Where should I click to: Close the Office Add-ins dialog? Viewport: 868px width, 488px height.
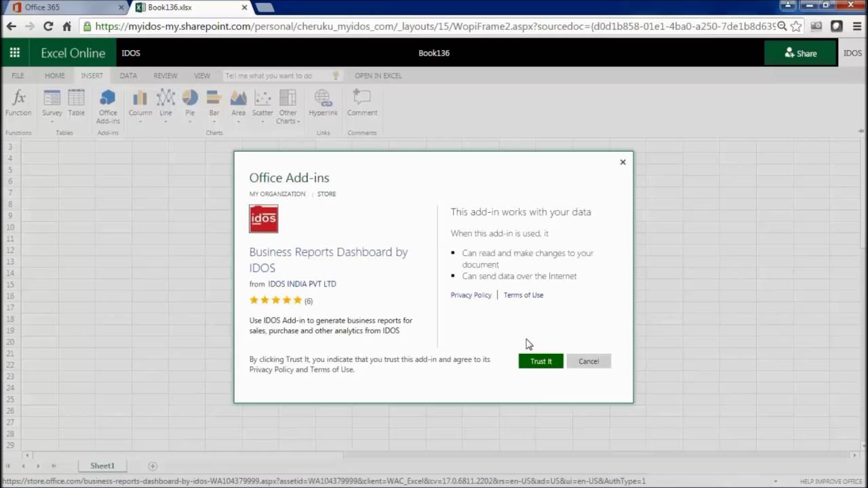(623, 162)
